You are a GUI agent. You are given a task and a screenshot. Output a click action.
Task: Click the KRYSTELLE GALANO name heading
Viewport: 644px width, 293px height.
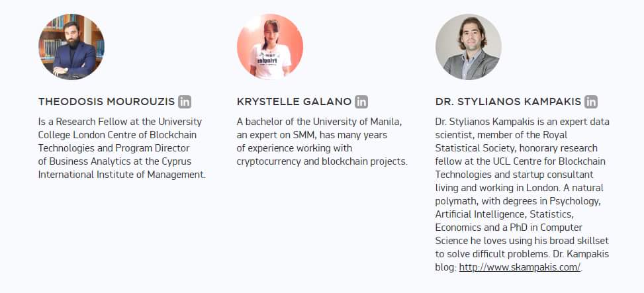click(294, 102)
